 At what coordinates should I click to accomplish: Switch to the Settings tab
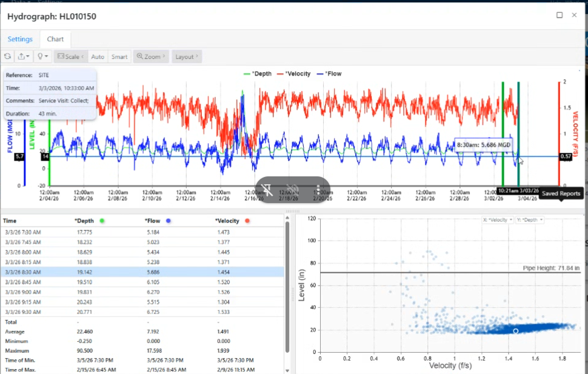click(x=20, y=39)
